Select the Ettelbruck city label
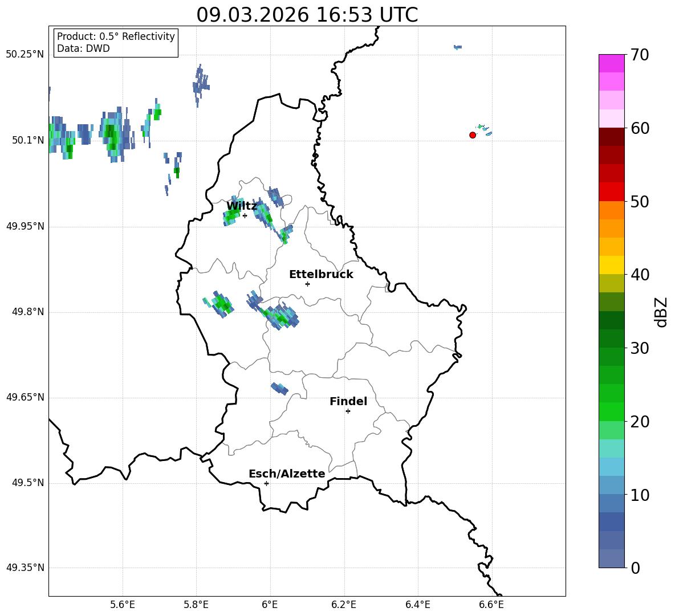675x616 pixels. [x=320, y=275]
